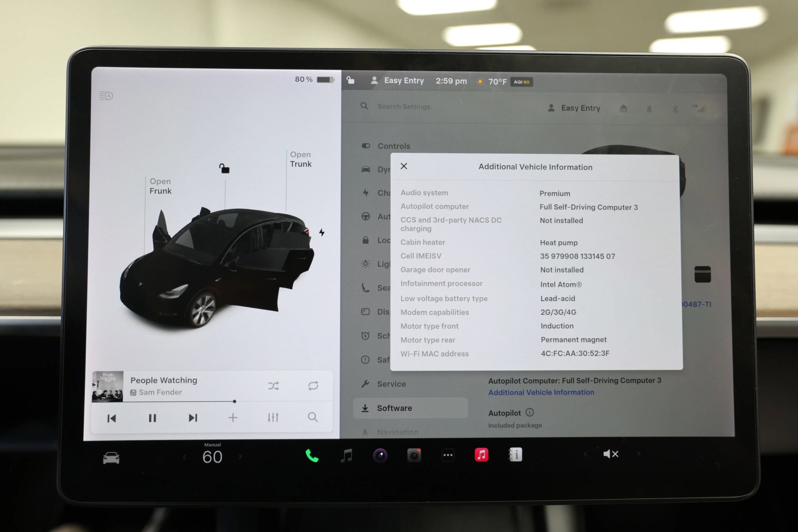
Task: Tap the car controls icon in the taskbar
Action: point(111,458)
